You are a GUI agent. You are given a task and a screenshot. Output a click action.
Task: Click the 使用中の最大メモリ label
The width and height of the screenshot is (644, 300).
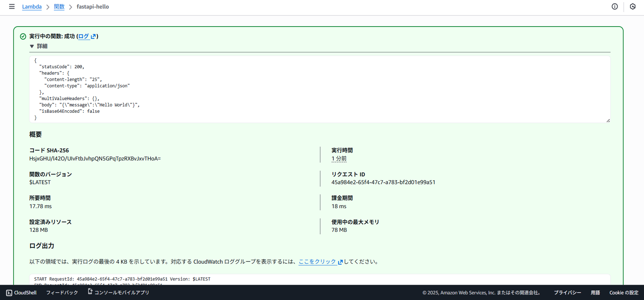(x=355, y=222)
